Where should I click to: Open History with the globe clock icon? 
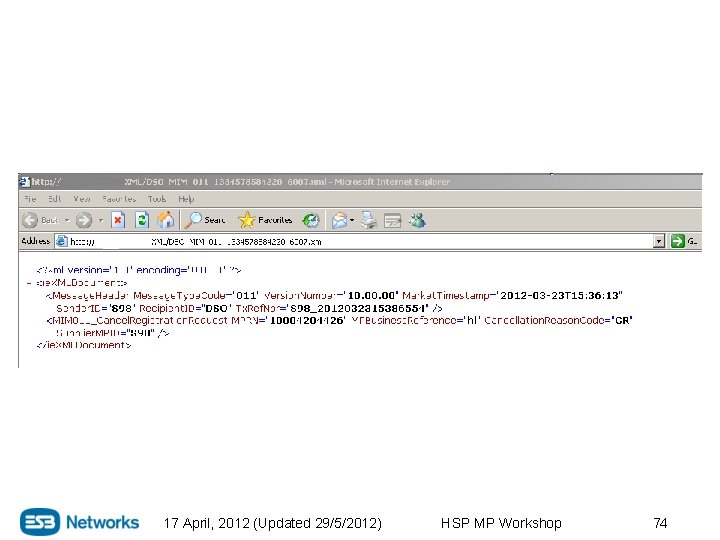[311, 220]
